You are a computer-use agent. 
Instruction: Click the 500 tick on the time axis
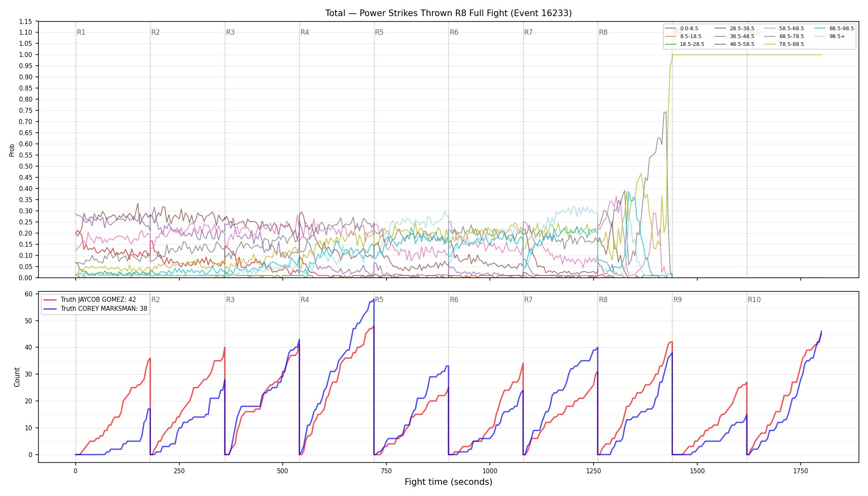[x=283, y=471]
